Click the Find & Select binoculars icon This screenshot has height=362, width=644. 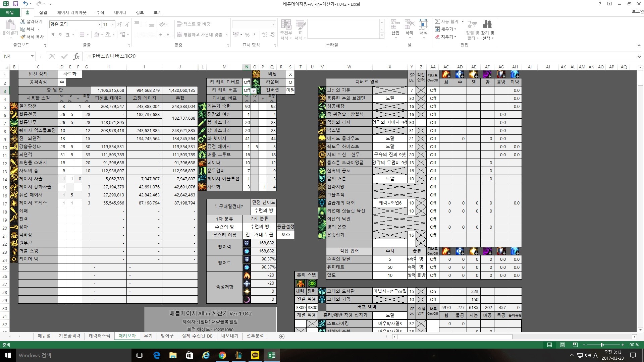pyautogui.click(x=487, y=24)
